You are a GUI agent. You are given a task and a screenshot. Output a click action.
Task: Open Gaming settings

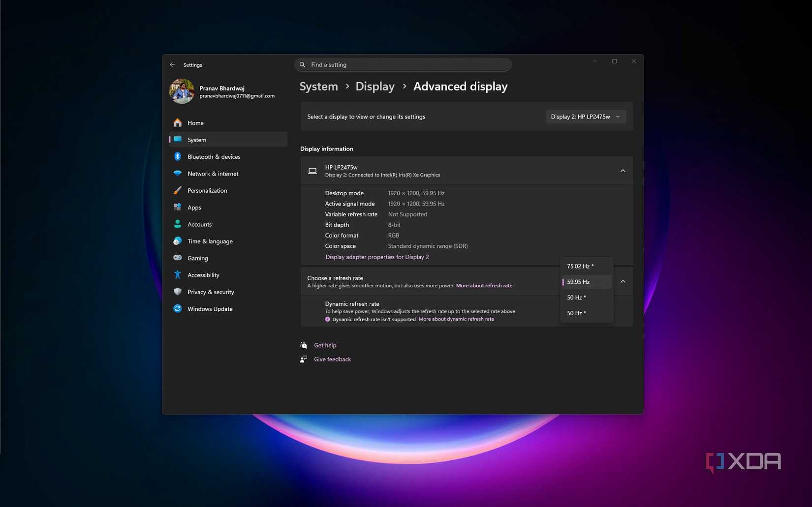point(197,258)
